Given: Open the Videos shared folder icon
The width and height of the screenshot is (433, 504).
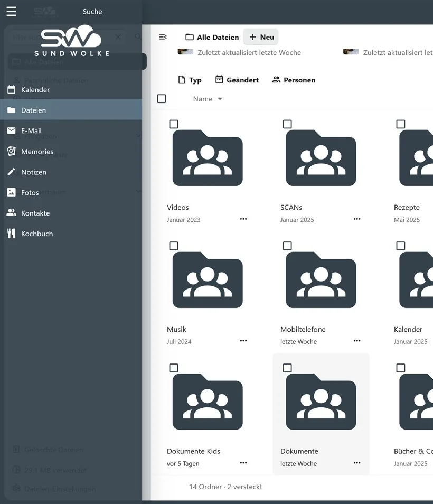Looking at the screenshot, I should tap(208, 158).
